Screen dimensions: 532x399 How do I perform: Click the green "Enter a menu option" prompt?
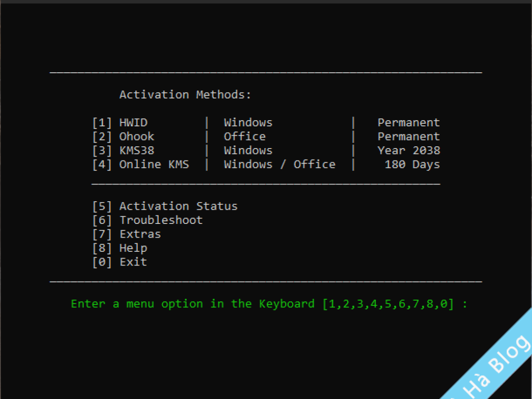point(269,304)
